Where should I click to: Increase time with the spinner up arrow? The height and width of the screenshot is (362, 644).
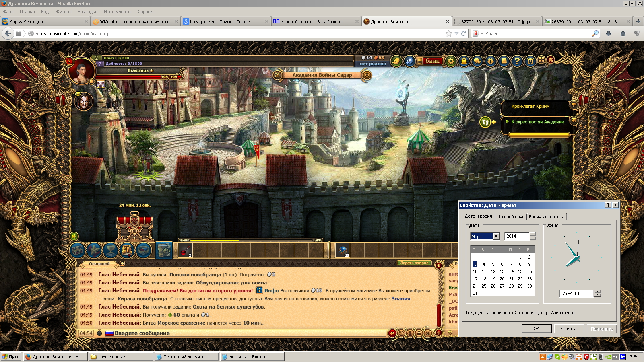click(598, 292)
